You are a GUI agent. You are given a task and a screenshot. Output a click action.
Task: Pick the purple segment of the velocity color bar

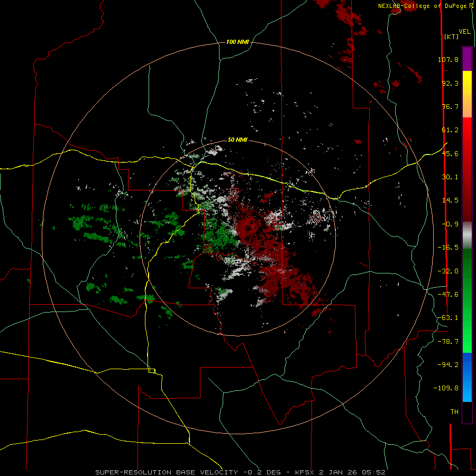(x=467, y=59)
